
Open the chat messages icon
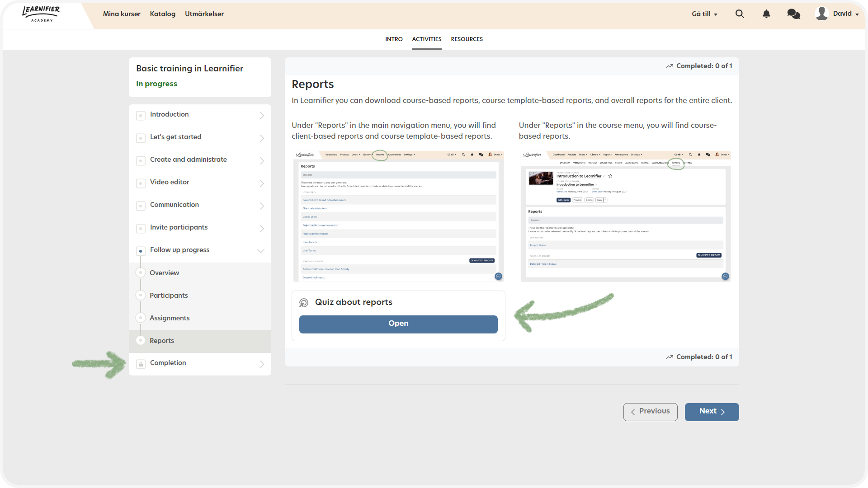coord(793,14)
